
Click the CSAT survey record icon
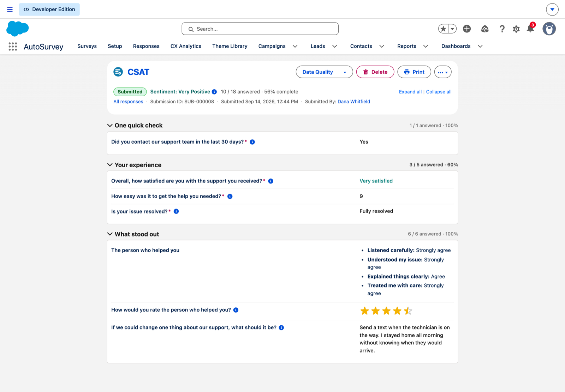tap(118, 72)
